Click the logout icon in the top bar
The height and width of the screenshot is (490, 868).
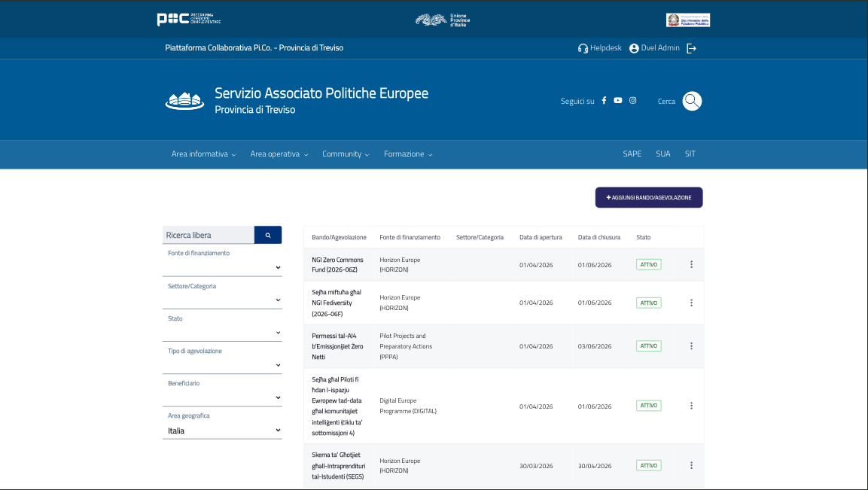coord(692,47)
